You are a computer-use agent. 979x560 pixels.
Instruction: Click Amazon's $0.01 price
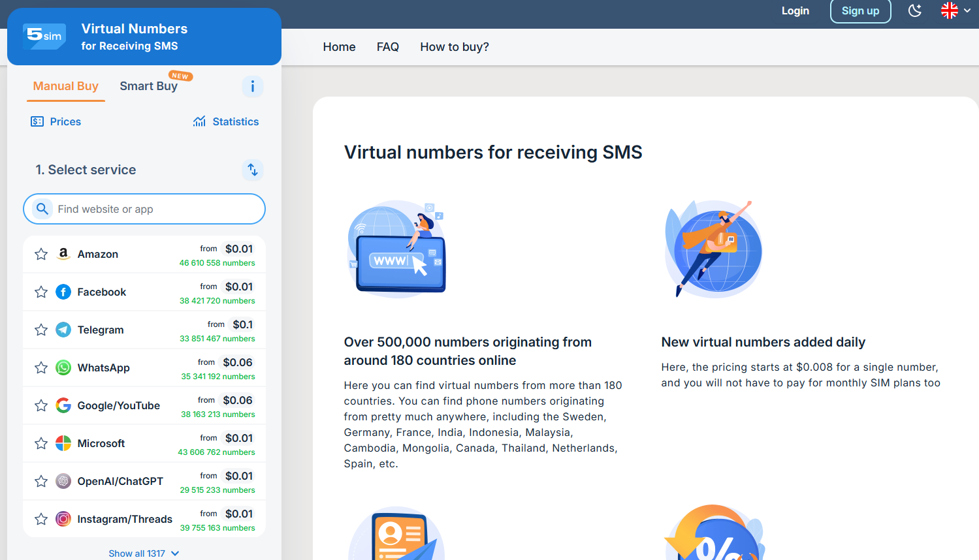pyautogui.click(x=239, y=249)
